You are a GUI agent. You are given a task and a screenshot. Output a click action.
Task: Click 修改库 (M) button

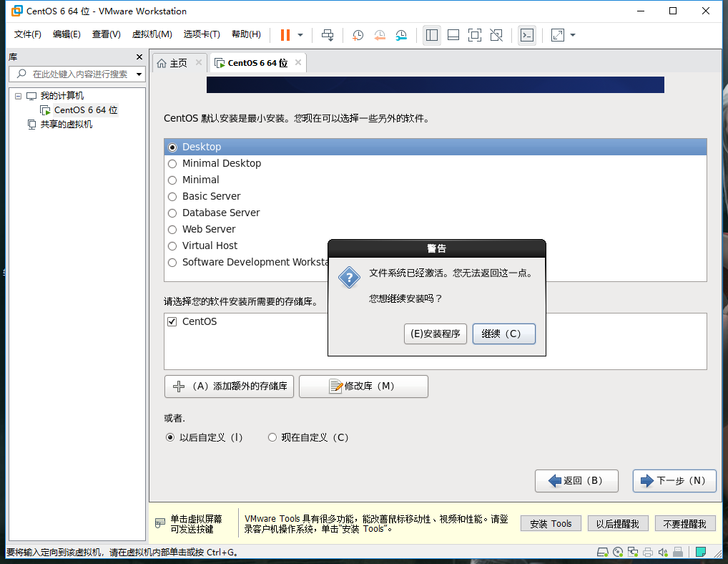click(x=363, y=386)
